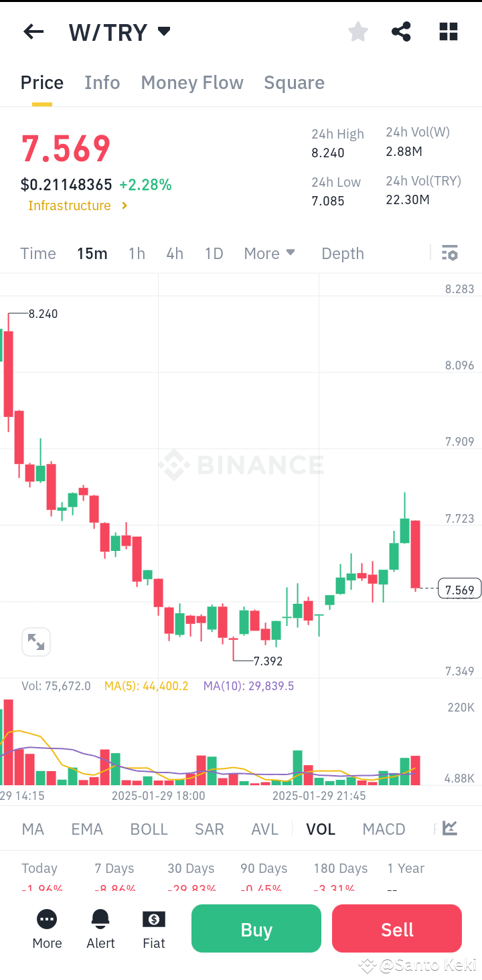Enable the SAR indicator

[x=209, y=829]
